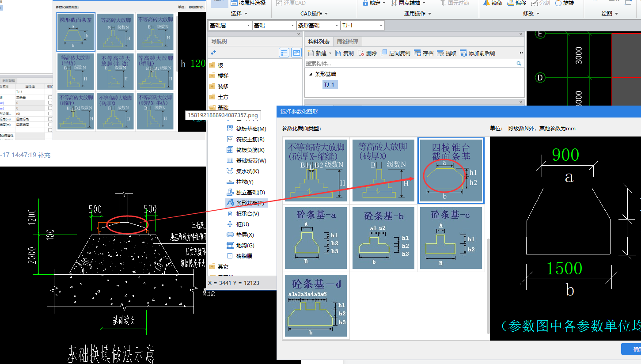
Task: Click the 删除 delete icon in component list
Action: coord(361,53)
